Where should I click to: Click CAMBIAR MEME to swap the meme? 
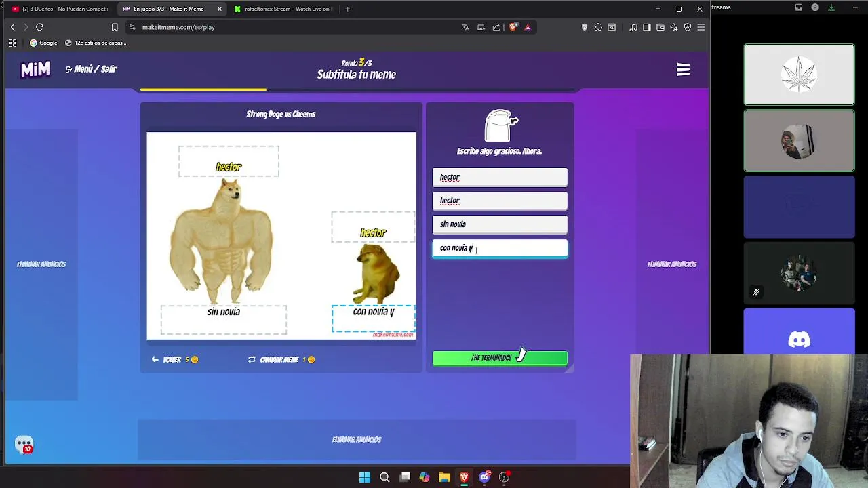[281, 359]
